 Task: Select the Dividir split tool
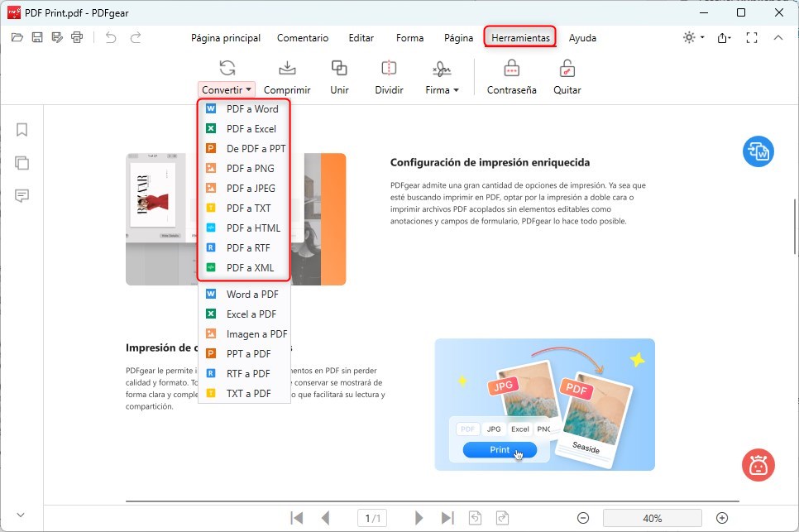pos(389,76)
